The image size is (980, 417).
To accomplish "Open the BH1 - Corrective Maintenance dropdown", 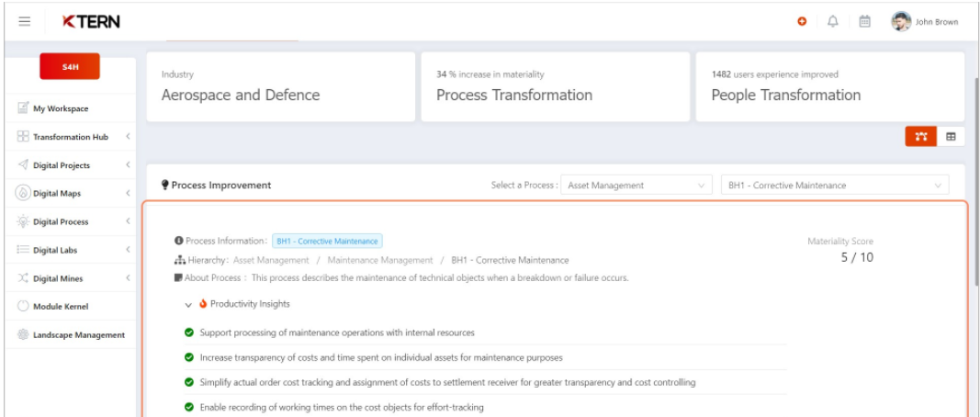I will point(834,185).
